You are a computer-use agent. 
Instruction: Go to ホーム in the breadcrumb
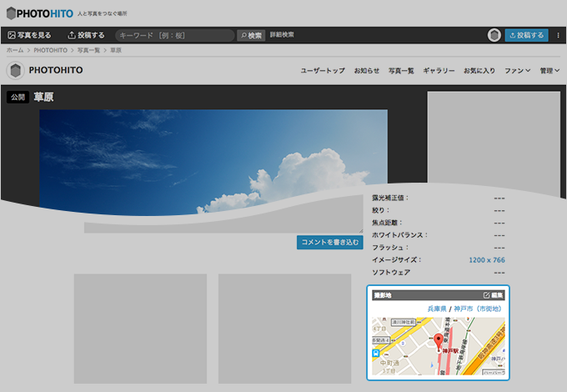pos(14,51)
